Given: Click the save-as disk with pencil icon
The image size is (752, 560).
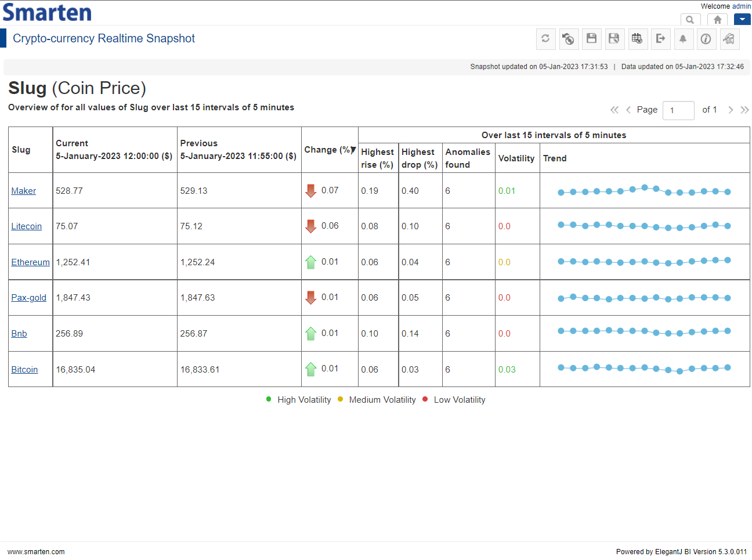Looking at the screenshot, I should [614, 39].
